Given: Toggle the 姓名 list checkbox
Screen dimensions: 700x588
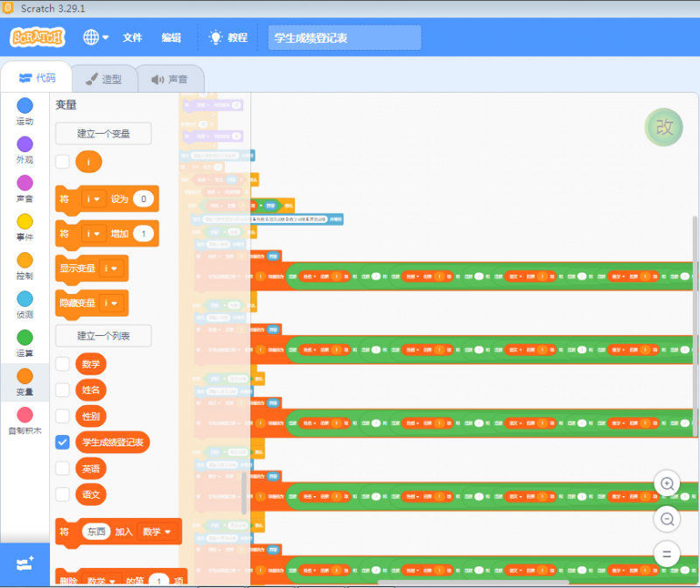Looking at the screenshot, I should [x=62, y=389].
